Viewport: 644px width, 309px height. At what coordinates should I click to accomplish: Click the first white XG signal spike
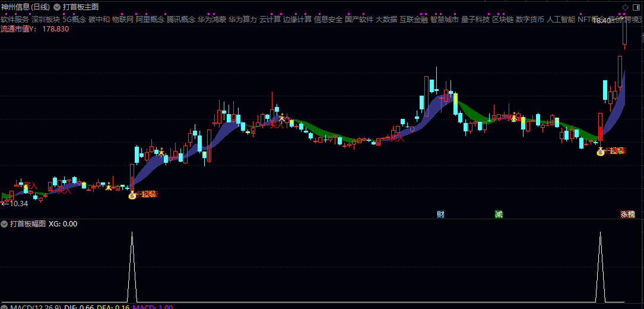132,267
